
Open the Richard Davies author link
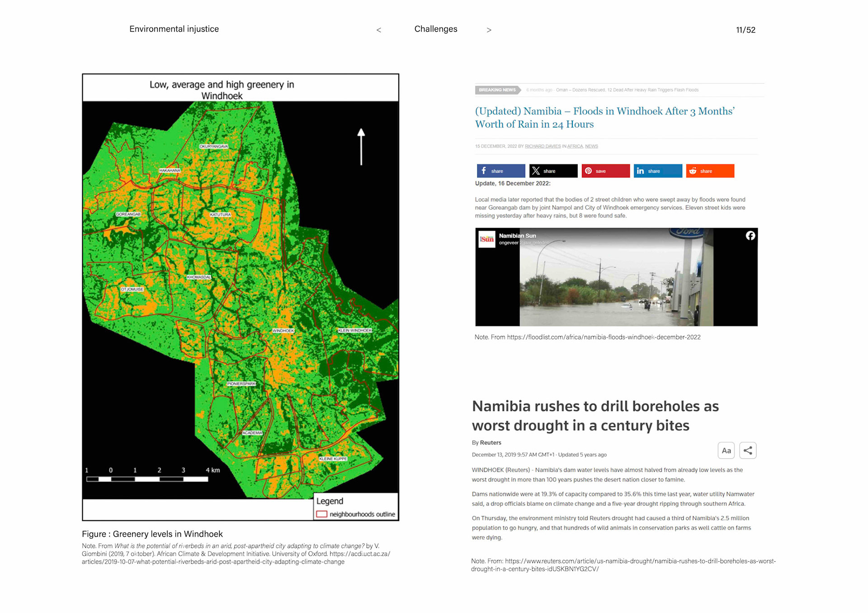[x=542, y=146]
